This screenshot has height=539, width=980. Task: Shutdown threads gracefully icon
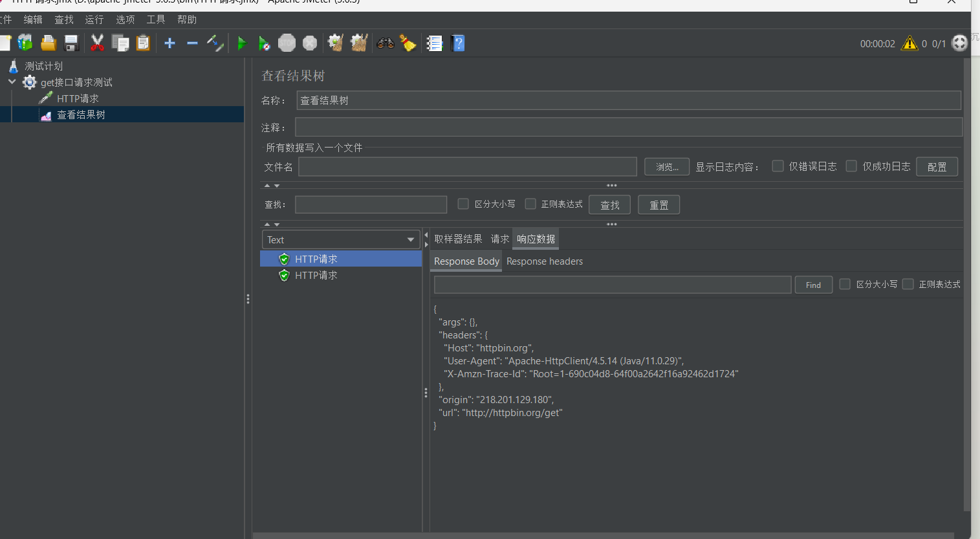pyautogui.click(x=310, y=43)
